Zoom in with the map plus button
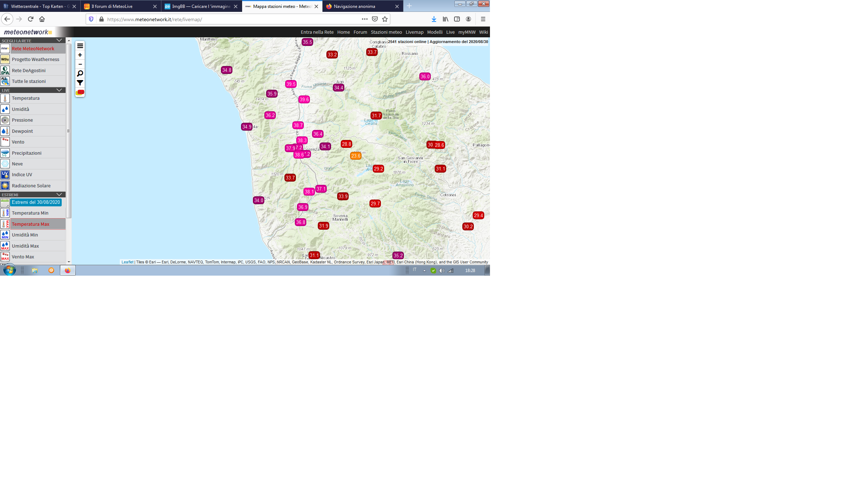Image resolution: width=868 pixels, height=501 pixels. (x=80, y=55)
